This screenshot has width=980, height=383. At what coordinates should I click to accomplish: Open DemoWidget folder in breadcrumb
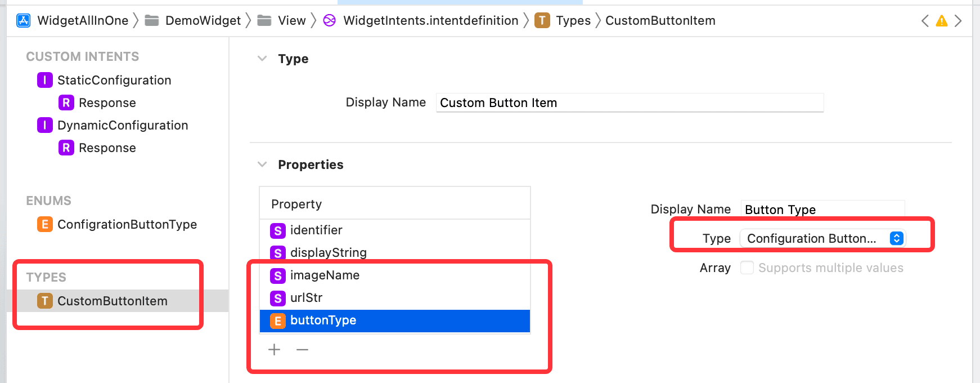tap(193, 21)
